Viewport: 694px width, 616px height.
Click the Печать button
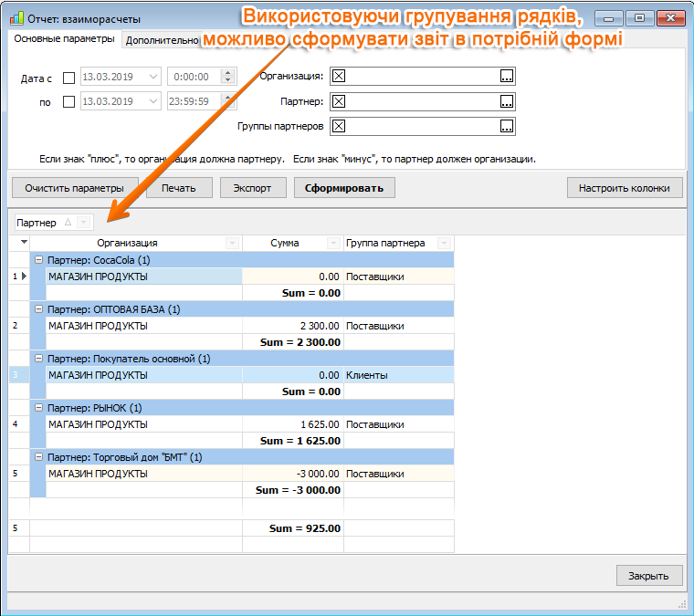pos(179,188)
